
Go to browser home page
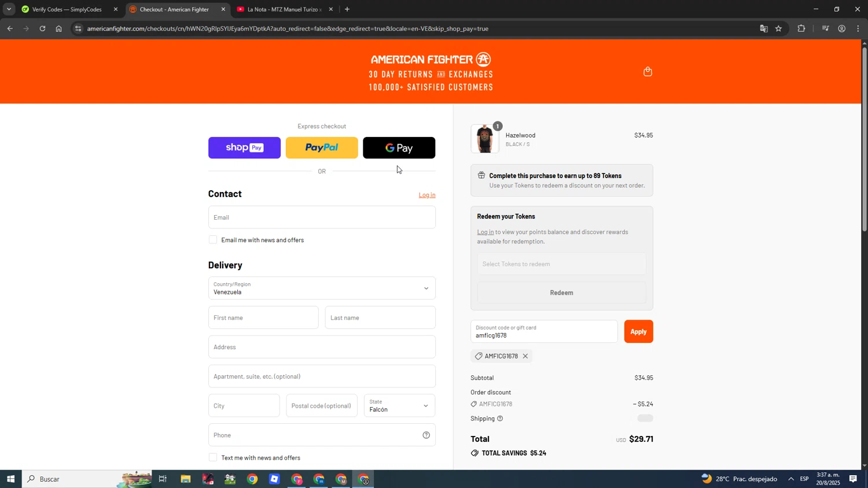click(x=58, y=28)
